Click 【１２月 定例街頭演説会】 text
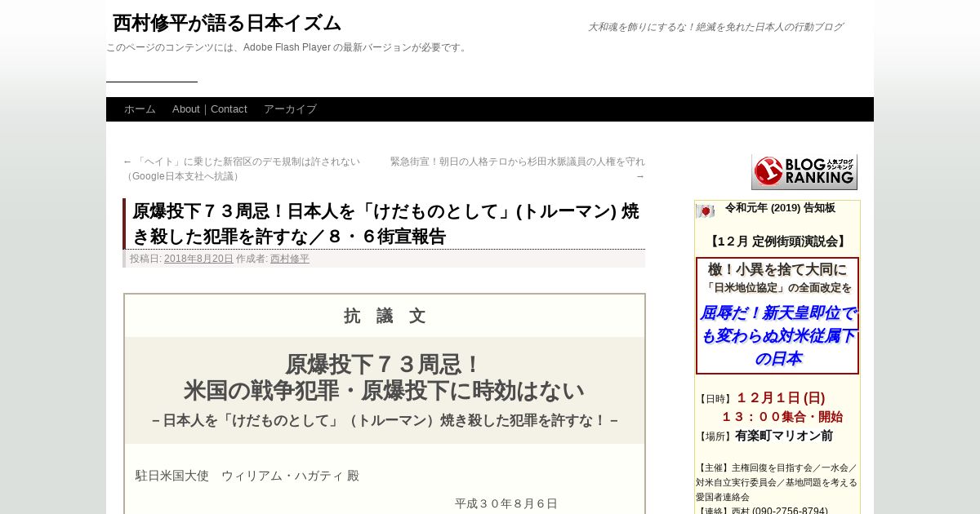Image resolution: width=980 pixels, height=514 pixels. click(x=777, y=241)
